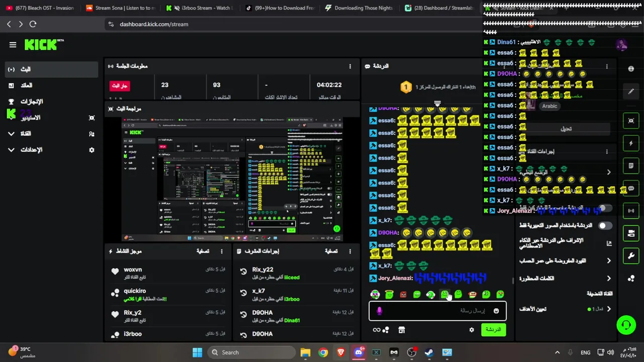The height and width of the screenshot is (362, 644).
Task: Click the channel people icon in the sidebar
Action: tap(92, 134)
